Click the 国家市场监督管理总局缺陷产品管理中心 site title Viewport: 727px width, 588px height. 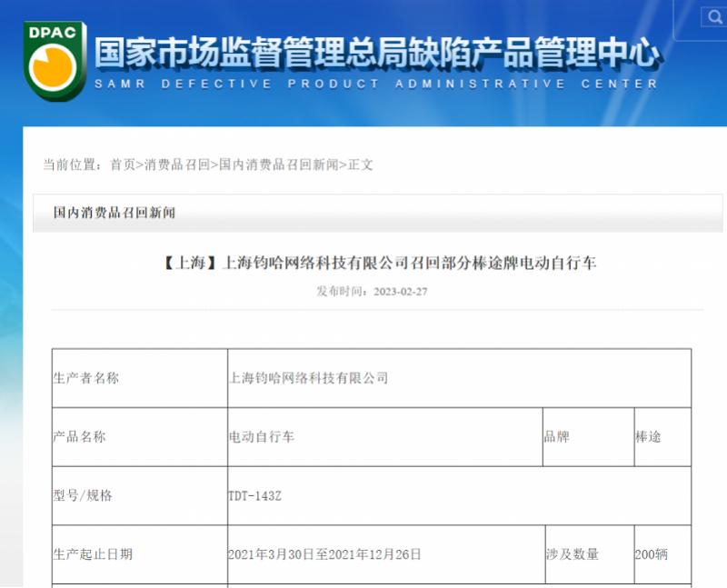click(378, 54)
